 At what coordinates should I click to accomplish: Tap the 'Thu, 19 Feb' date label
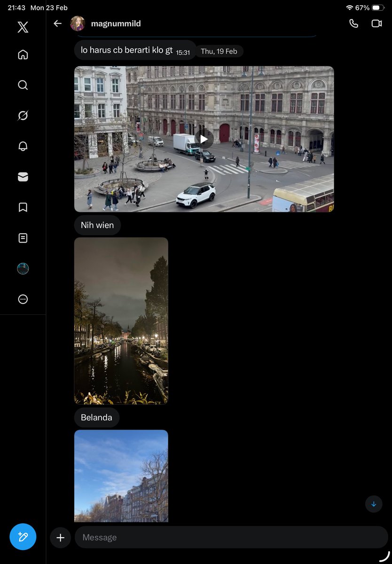point(219,52)
